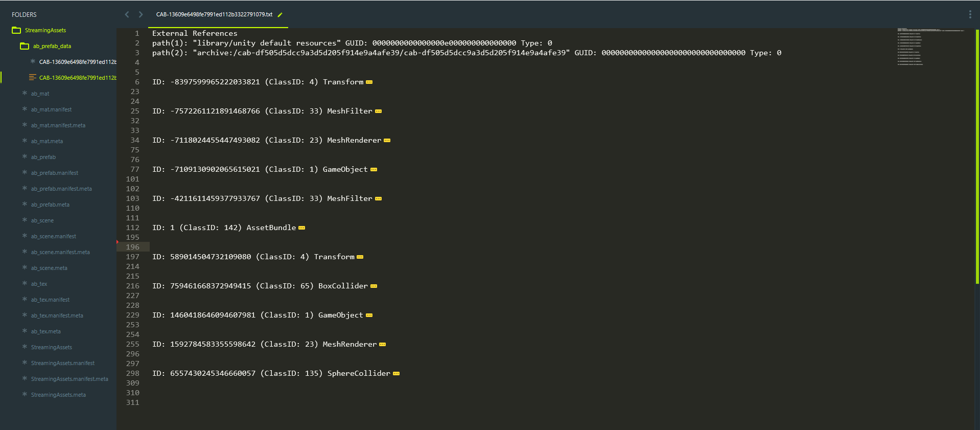980x430 pixels.
Task: Unfold the BoxCollider block marker
Action: [x=374, y=286]
